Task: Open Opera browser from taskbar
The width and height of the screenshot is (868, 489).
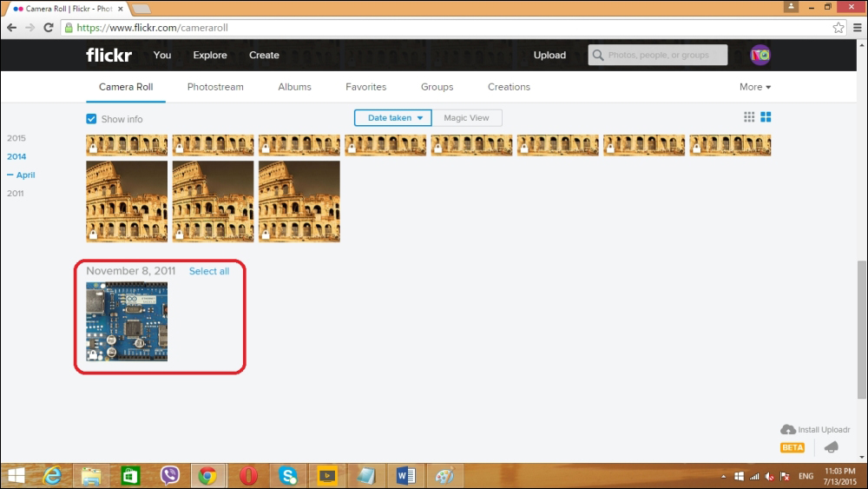Action: pyautogui.click(x=248, y=476)
